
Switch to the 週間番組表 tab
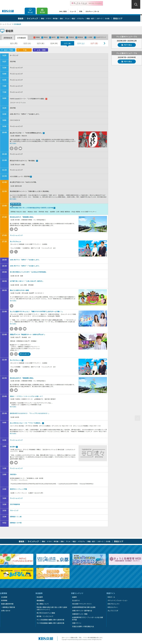coord(8,38)
